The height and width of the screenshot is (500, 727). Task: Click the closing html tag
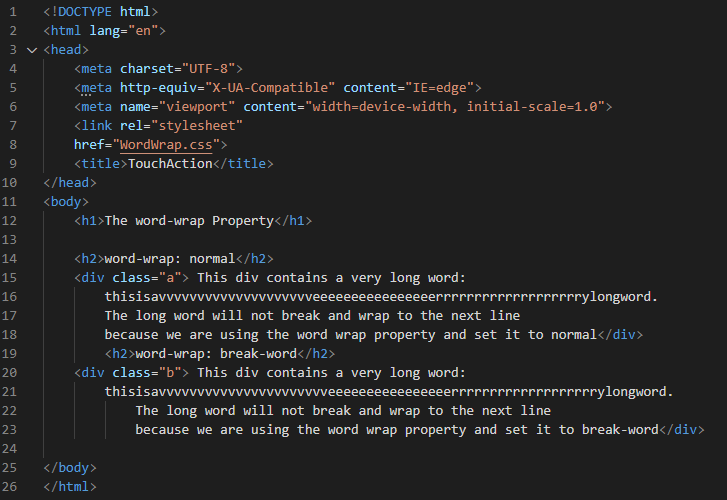coord(70,487)
